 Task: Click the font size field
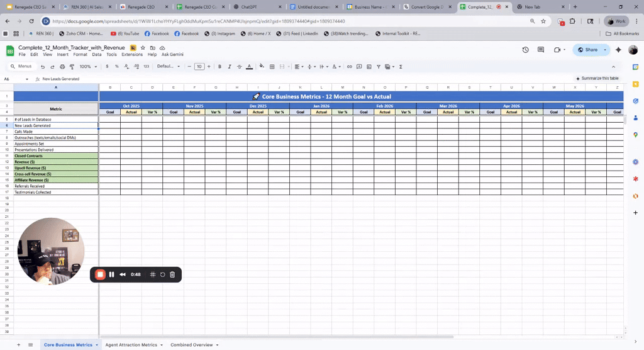point(199,67)
